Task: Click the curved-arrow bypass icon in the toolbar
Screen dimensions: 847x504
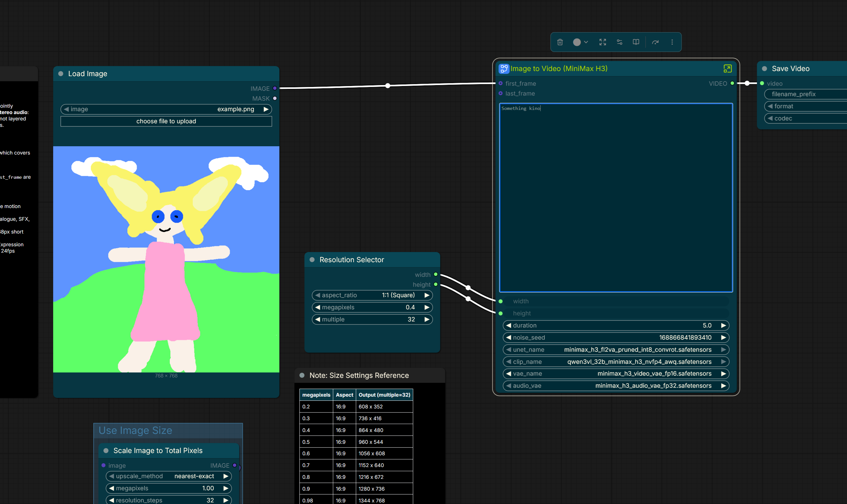Action: tap(655, 42)
